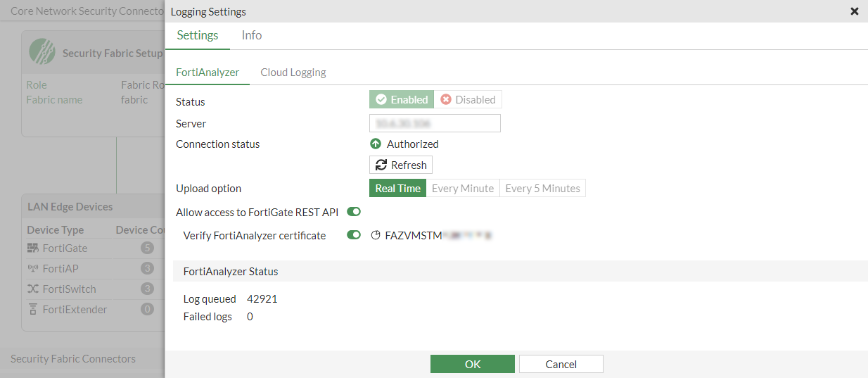Click the FortiAP device icon
This screenshot has width=868, height=378.
point(33,269)
